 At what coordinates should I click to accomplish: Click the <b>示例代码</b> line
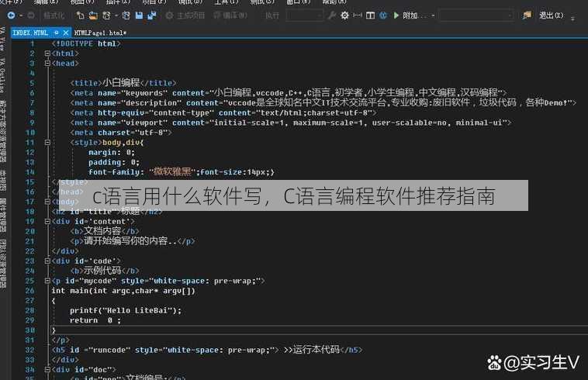tap(105, 270)
